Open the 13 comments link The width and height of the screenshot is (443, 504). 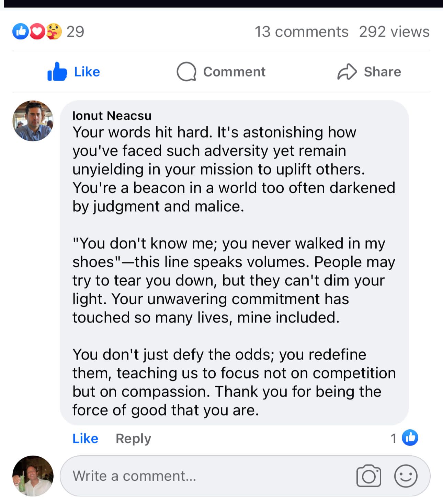[301, 32]
